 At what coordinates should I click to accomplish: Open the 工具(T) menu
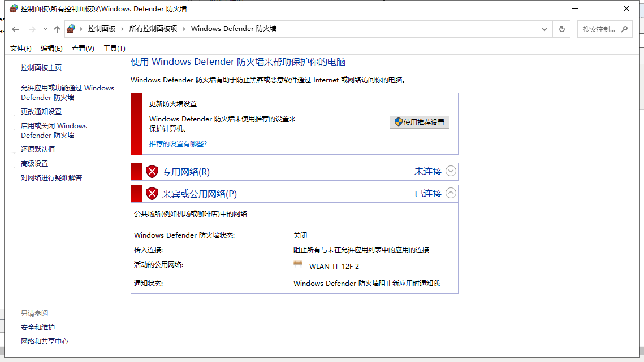114,49
